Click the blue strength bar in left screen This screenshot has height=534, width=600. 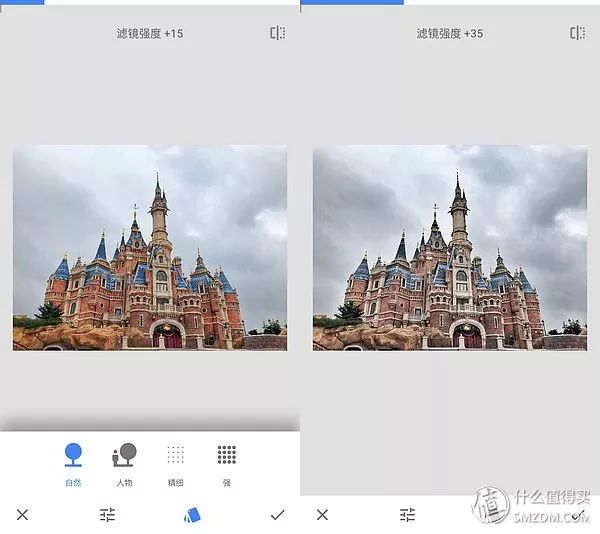pyautogui.click(x=22, y=2)
